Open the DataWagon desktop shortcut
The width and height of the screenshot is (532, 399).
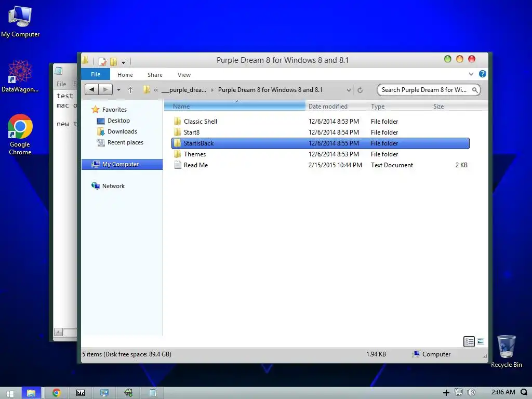pyautogui.click(x=20, y=76)
